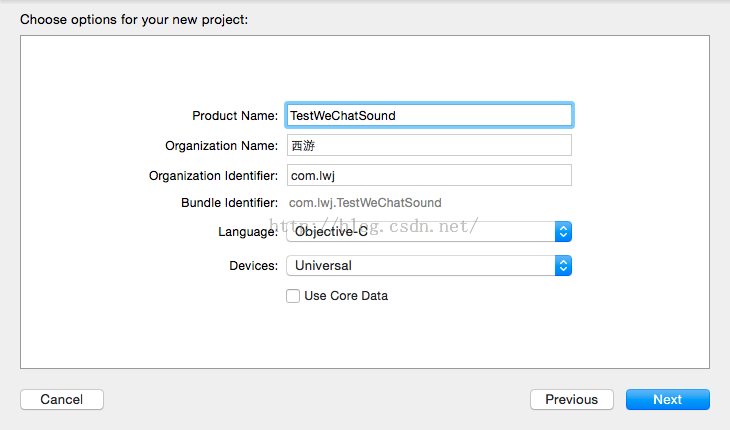
Task: Enable the Use Core Data checkbox
Action: pyautogui.click(x=293, y=296)
